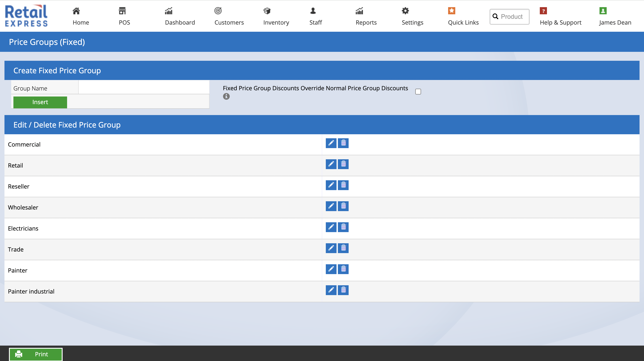Delete the Retail price group
The width and height of the screenshot is (644, 361).
[343, 164]
